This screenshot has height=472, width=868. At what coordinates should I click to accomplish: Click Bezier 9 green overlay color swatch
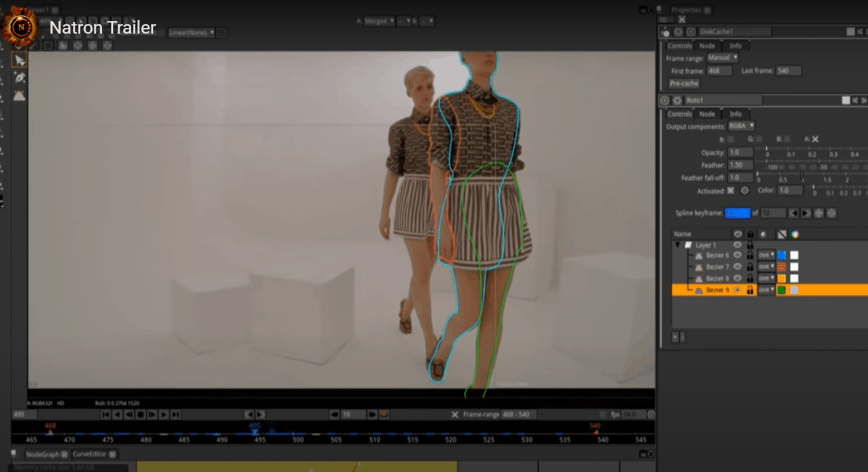(781, 290)
